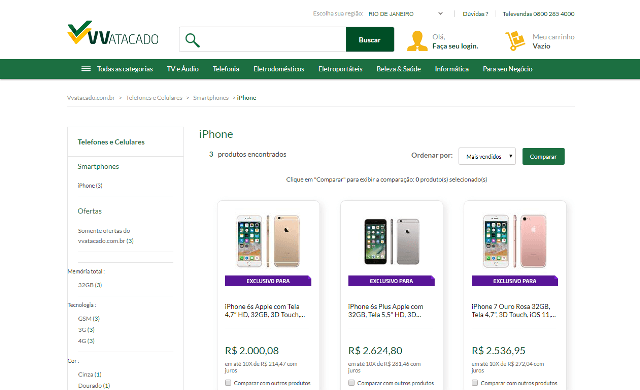Focus the search text field
640x390 pixels.
click(x=273, y=40)
